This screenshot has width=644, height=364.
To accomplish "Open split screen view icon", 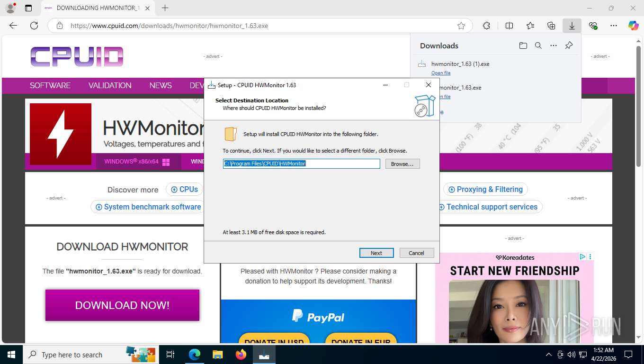I will (x=510, y=26).
